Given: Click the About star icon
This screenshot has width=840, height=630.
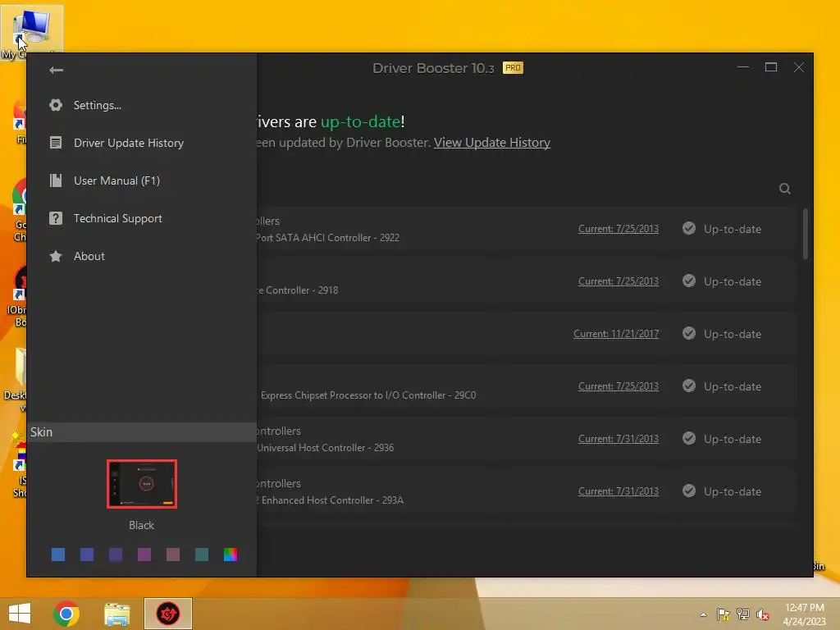Looking at the screenshot, I should click(x=56, y=256).
